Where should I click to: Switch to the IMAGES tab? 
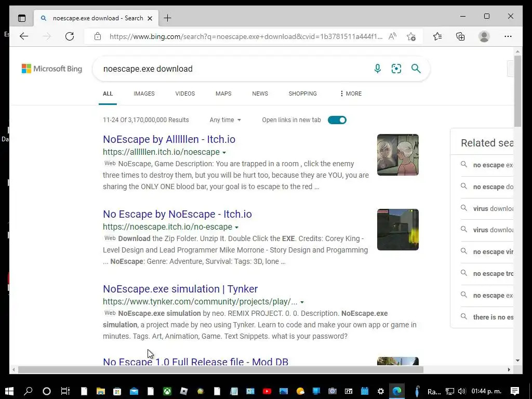144,94
